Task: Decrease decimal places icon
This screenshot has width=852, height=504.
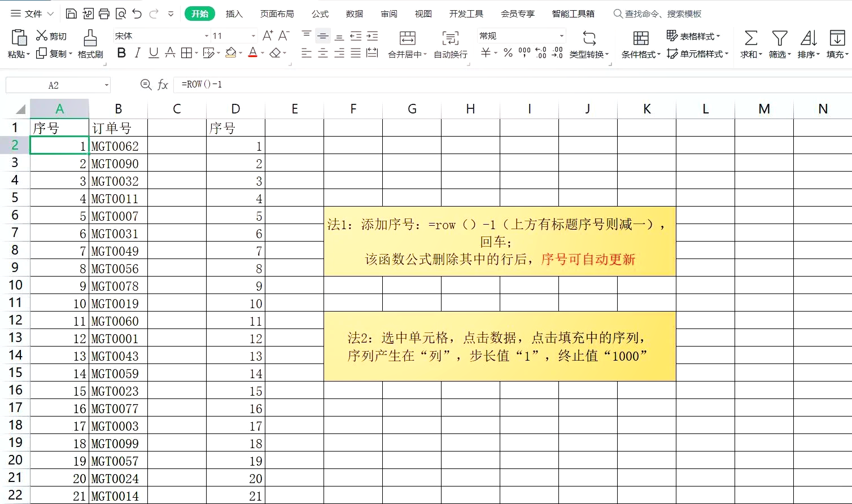Action: 557,53
